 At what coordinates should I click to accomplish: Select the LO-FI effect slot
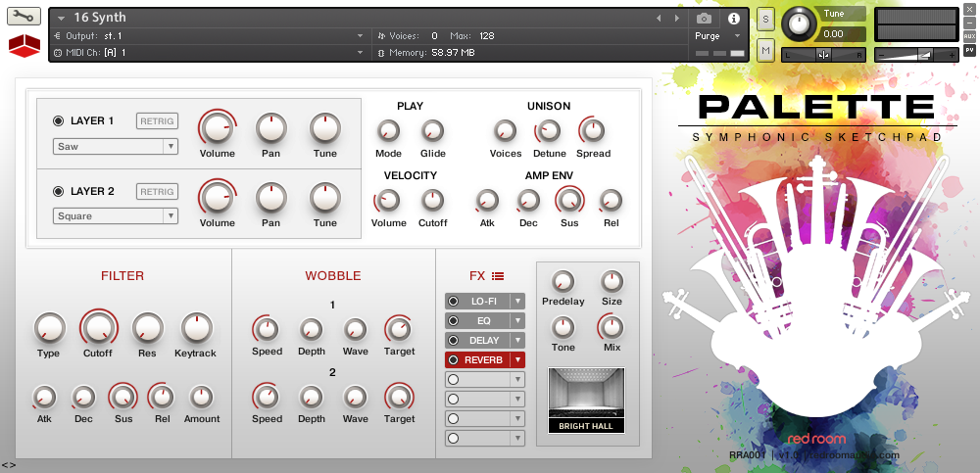point(484,302)
